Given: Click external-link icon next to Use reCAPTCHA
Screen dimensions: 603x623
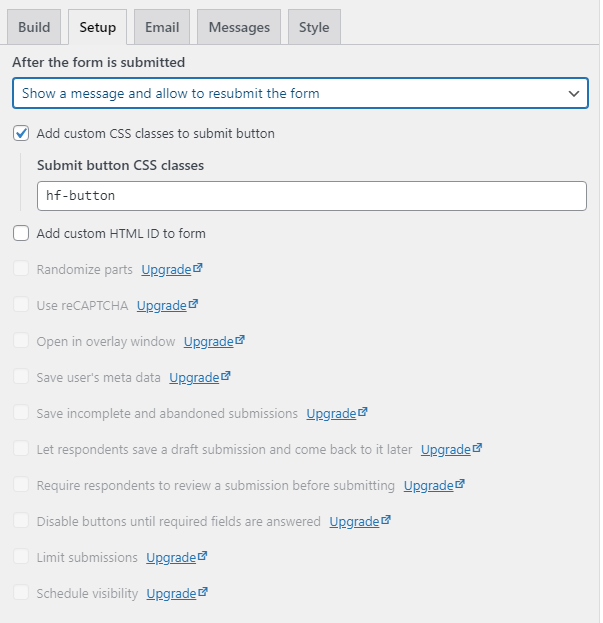Looking at the screenshot, I should click(x=193, y=305).
